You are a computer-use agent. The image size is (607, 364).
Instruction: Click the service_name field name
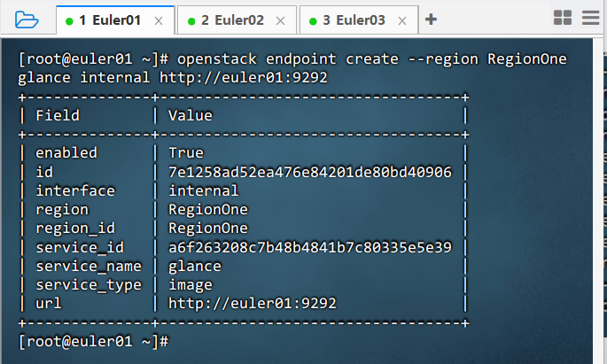click(x=89, y=266)
